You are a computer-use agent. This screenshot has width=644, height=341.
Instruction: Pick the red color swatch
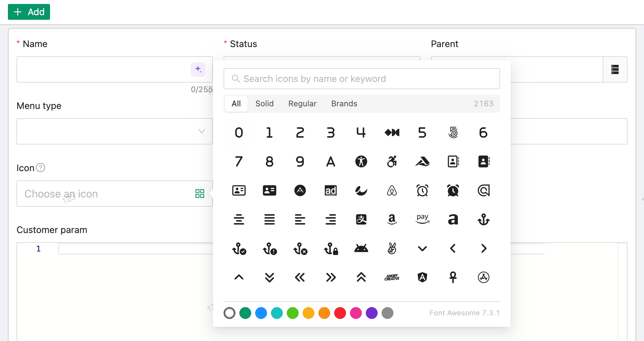340,313
